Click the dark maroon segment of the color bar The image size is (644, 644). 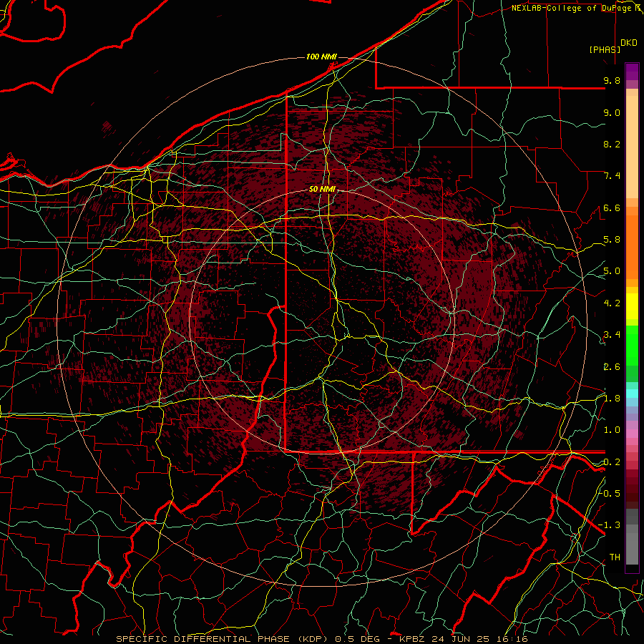632,489
